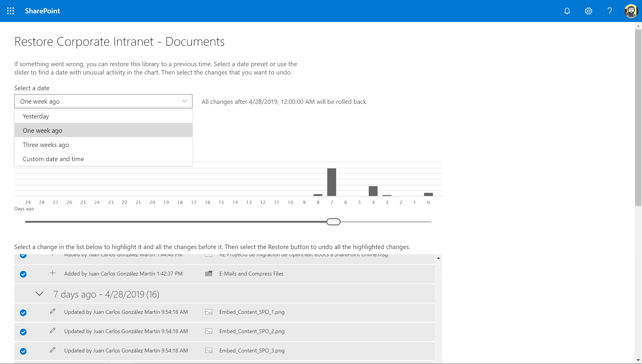Click the page scrollbar down arrow

click(x=638, y=360)
